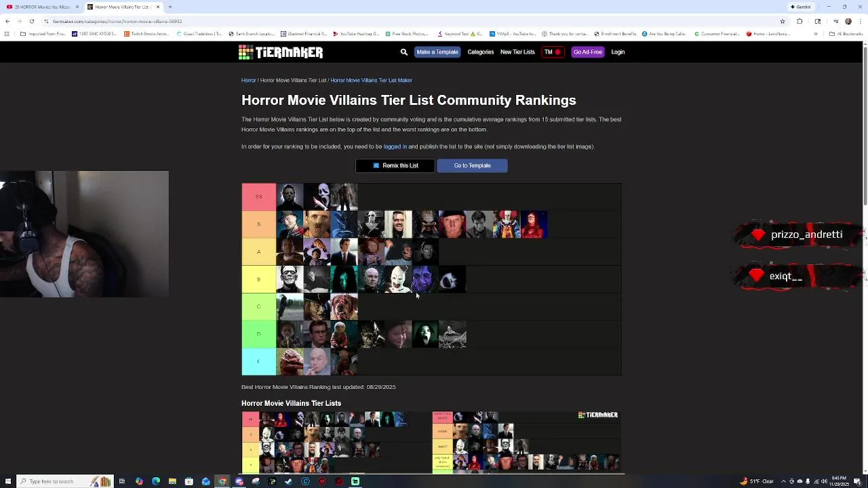Click Remix this List button

click(395, 165)
